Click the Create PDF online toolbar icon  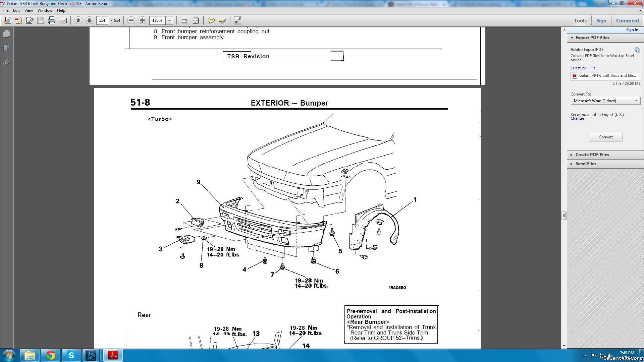point(18,20)
